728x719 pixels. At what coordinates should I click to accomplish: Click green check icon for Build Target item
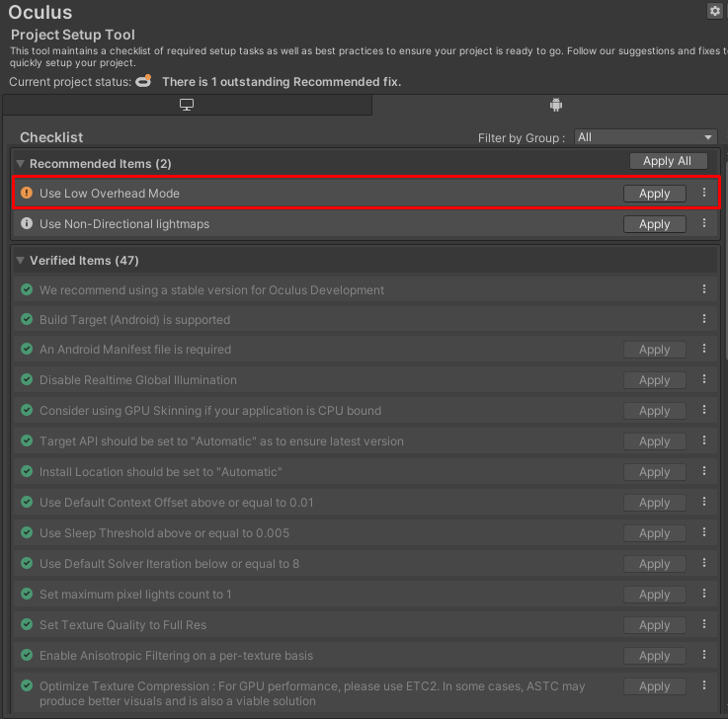click(x=27, y=320)
